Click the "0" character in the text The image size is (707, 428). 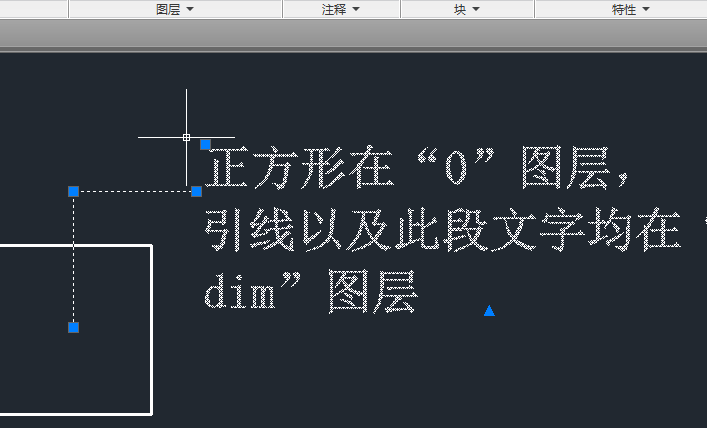(455, 169)
